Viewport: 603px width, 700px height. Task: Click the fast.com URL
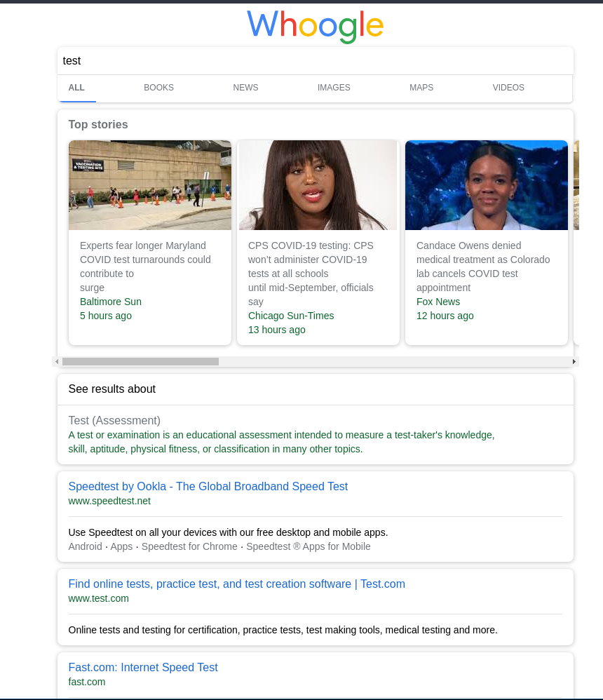(86, 682)
